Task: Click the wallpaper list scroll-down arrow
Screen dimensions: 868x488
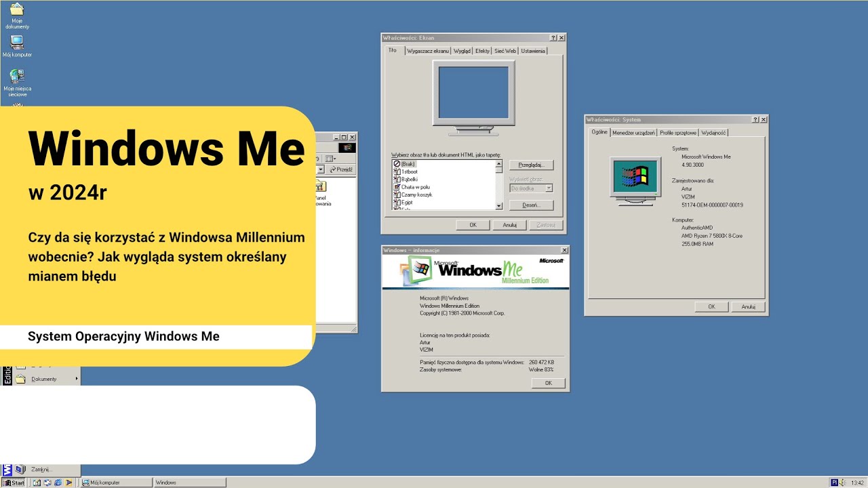Action: (x=499, y=205)
